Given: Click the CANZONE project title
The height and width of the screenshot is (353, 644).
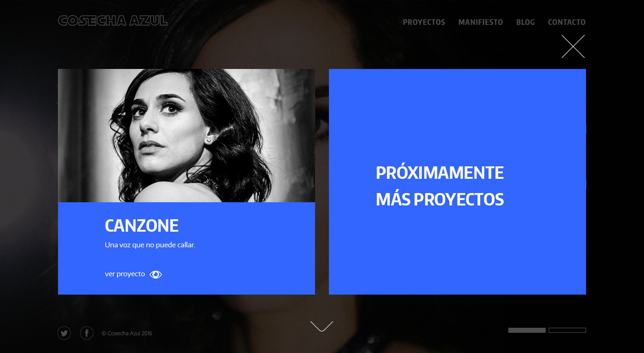Looking at the screenshot, I should [142, 226].
